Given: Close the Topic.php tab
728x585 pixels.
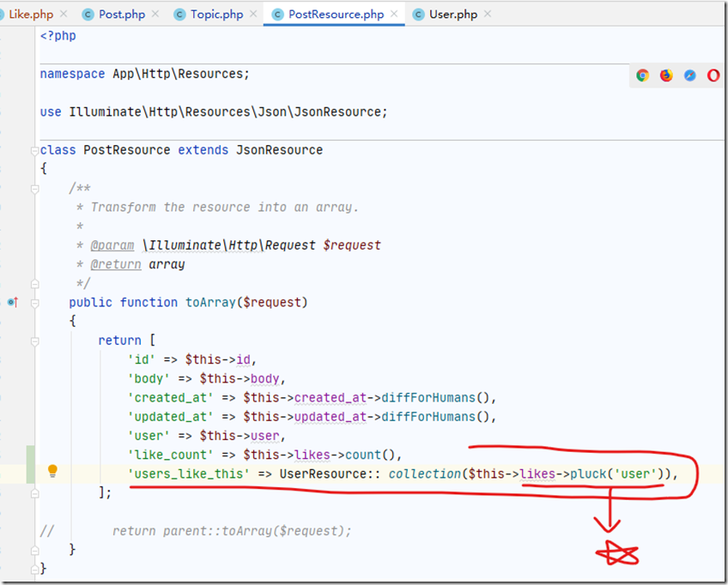Looking at the screenshot, I should click(x=253, y=14).
